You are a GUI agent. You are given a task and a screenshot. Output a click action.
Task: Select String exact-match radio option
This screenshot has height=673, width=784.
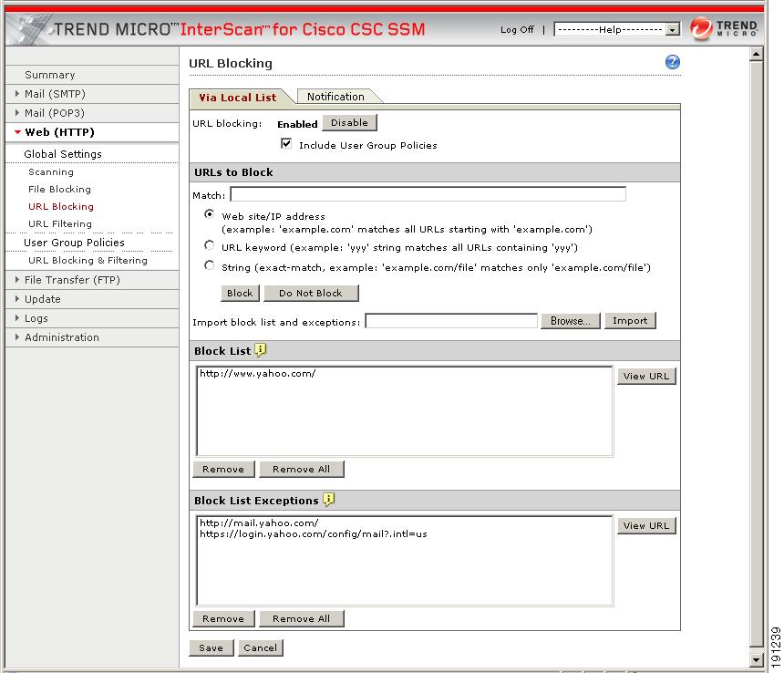coord(209,265)
